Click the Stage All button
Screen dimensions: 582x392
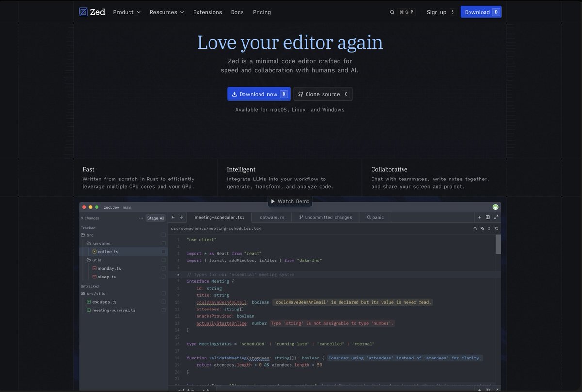pos(156,218)
